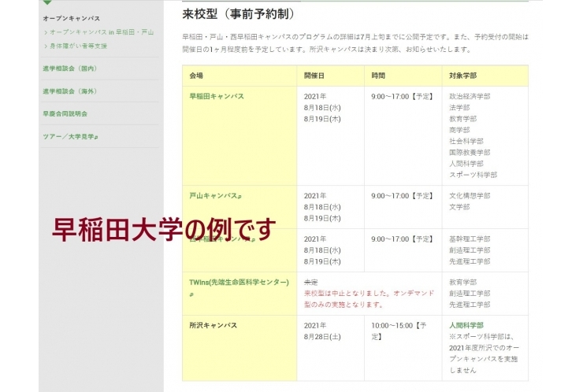Image resolution: width=583 pixels, height=392 pixels.
Task: Select 9:00～17:00【予定】 in the 戸山キャンパス row
Action: (403, 196)
